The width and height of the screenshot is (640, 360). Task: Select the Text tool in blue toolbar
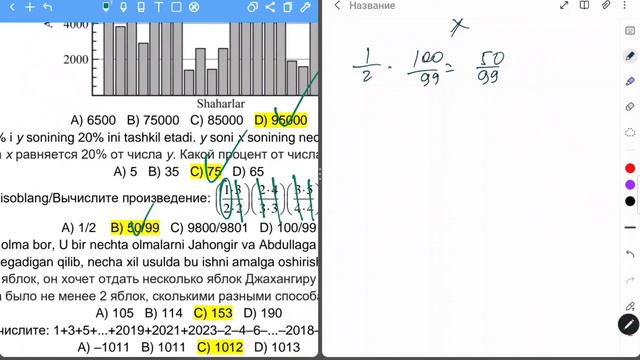pyautogui.click(x=158, y=7)
